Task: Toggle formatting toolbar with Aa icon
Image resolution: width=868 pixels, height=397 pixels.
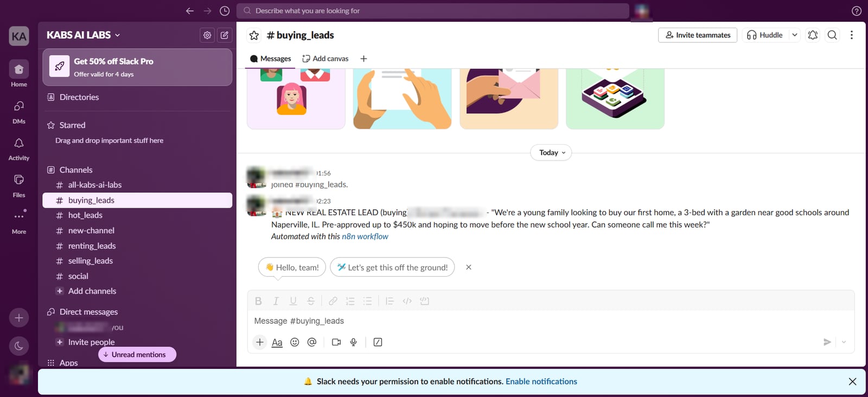Action: coord(277,342)
